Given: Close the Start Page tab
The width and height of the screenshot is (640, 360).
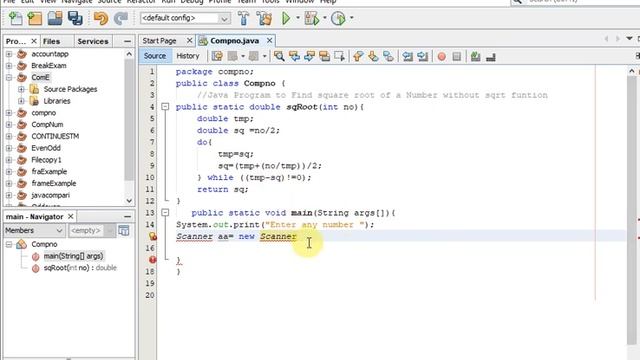Looking at the screenshot, I should (x=189, y=40).
